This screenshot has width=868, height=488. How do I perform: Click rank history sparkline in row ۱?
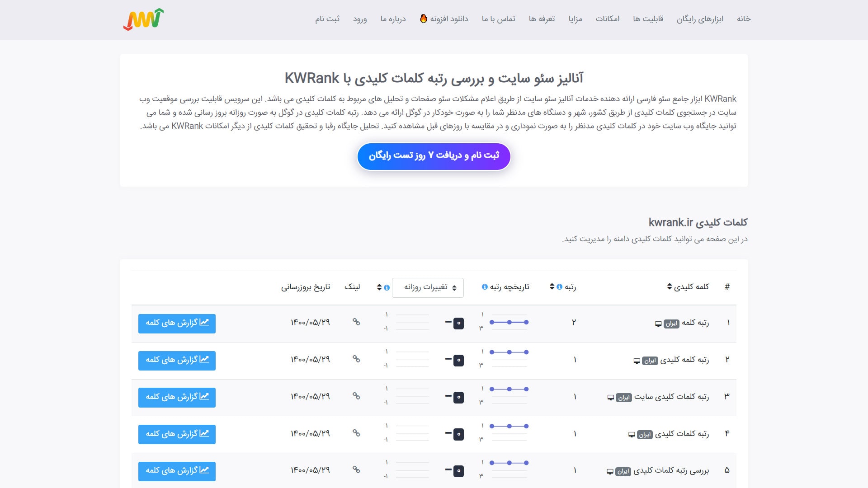pos(509,322)
